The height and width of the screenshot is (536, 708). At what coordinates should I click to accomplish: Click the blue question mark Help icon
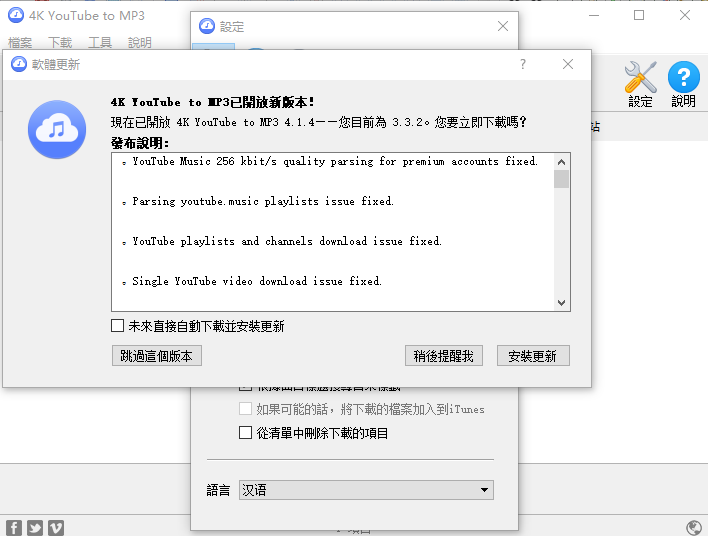pos(684,78)
